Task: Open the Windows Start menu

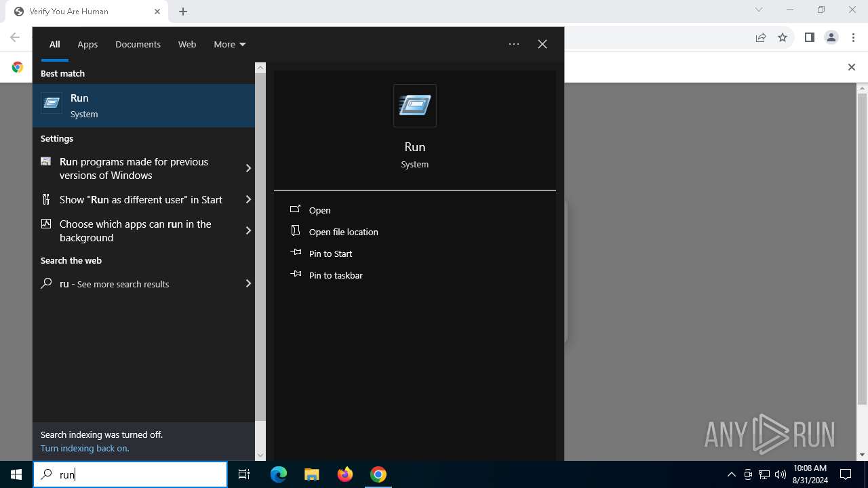Action: pos(16,474)
